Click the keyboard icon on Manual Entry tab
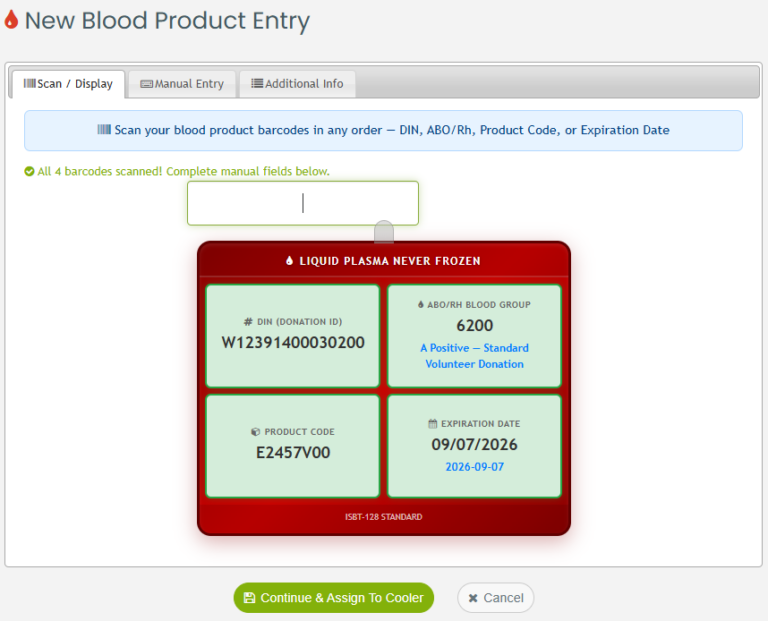Viewport: 768px width, 621px height. [x=146, y=84]
